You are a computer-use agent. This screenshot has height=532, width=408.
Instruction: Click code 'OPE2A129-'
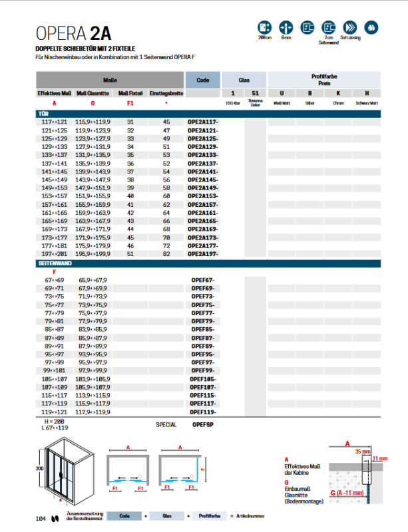[x=203, y=147]
